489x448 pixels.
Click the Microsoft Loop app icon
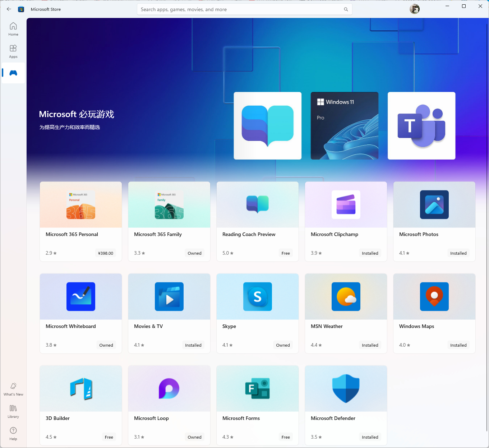point(169,389)
